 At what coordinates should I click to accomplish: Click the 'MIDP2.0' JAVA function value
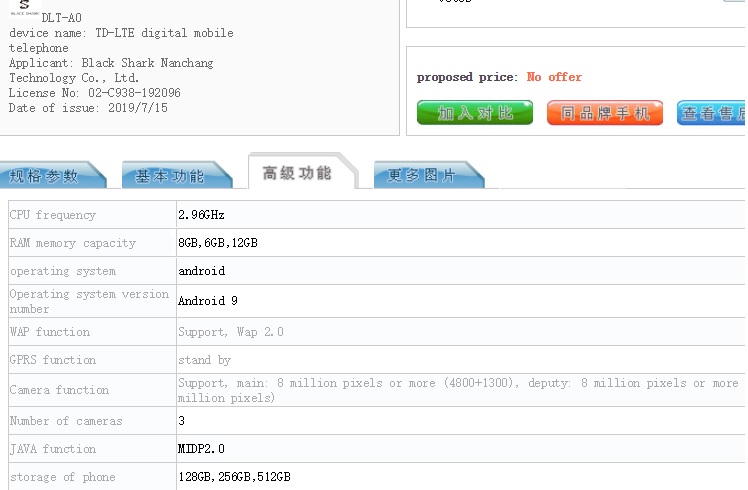(x=201, y=448)
